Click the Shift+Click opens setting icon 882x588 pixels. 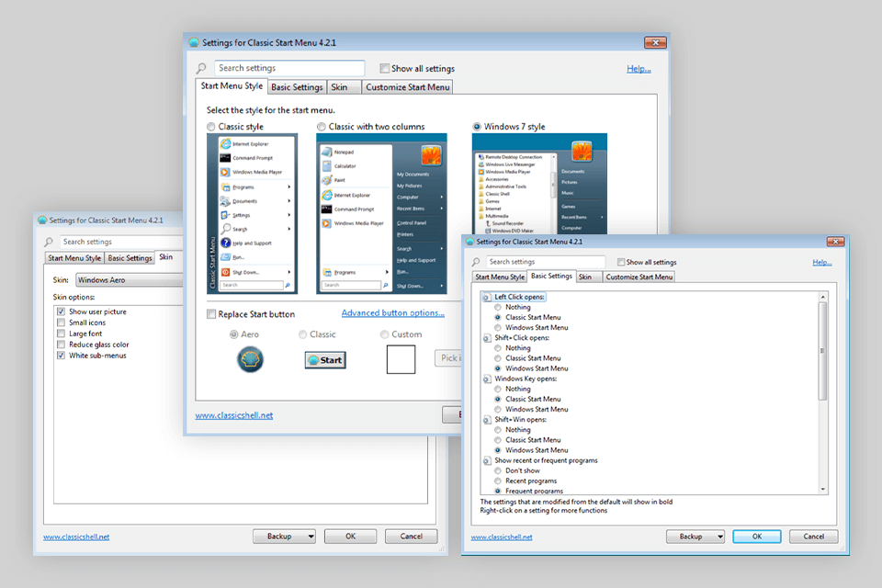487,338
